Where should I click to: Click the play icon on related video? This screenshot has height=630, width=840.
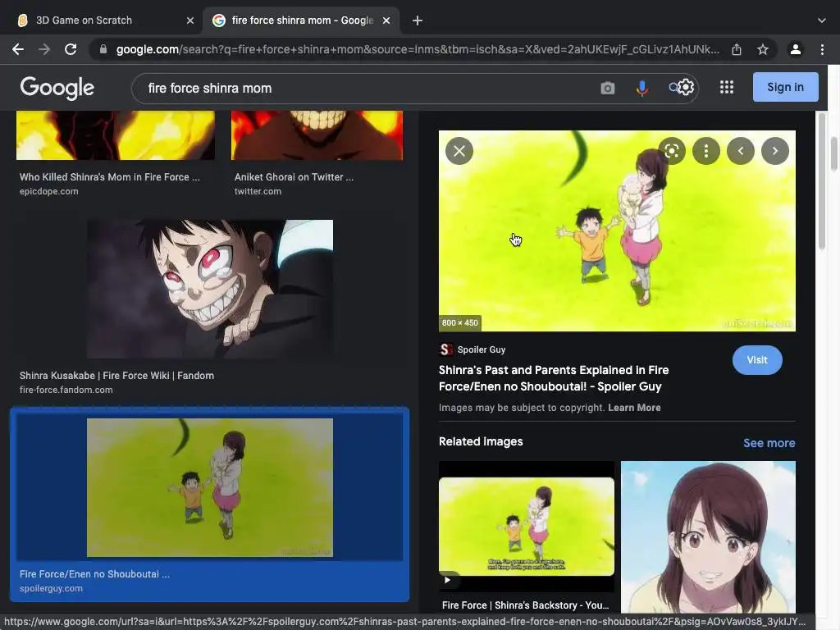click(447, 580)
